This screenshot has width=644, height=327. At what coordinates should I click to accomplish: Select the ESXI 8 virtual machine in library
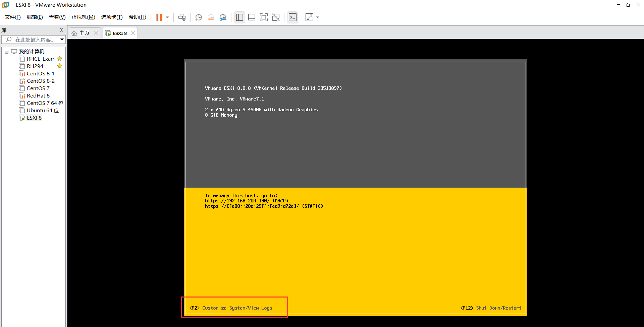(x=34, y=118)
